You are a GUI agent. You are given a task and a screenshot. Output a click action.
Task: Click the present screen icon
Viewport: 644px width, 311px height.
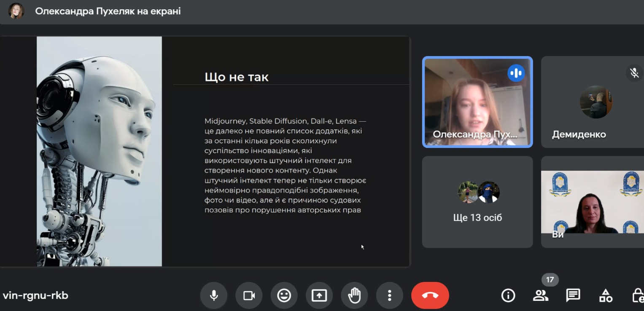[x=319, y=295]
